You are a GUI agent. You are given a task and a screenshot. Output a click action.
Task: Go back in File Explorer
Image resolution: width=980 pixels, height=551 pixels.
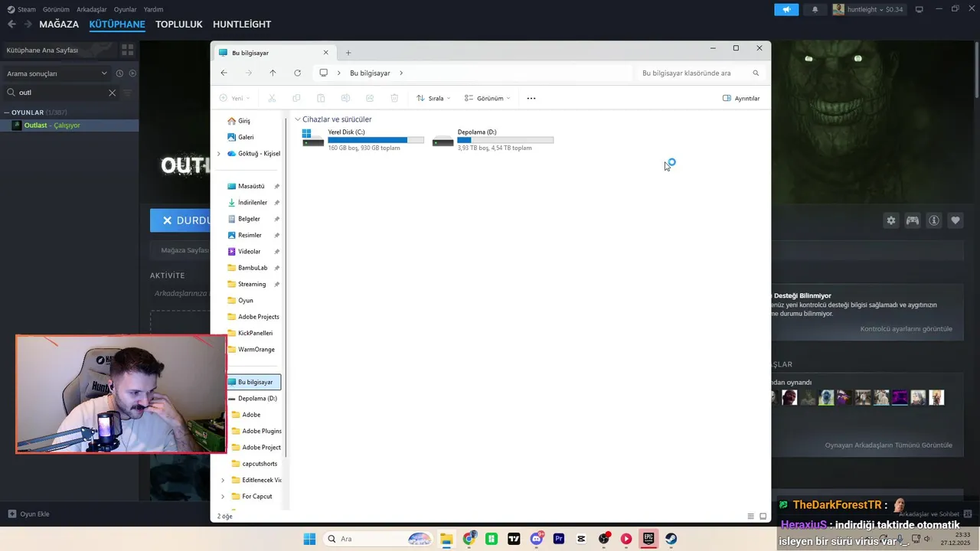pyautogui.click(x=224, y=73)
